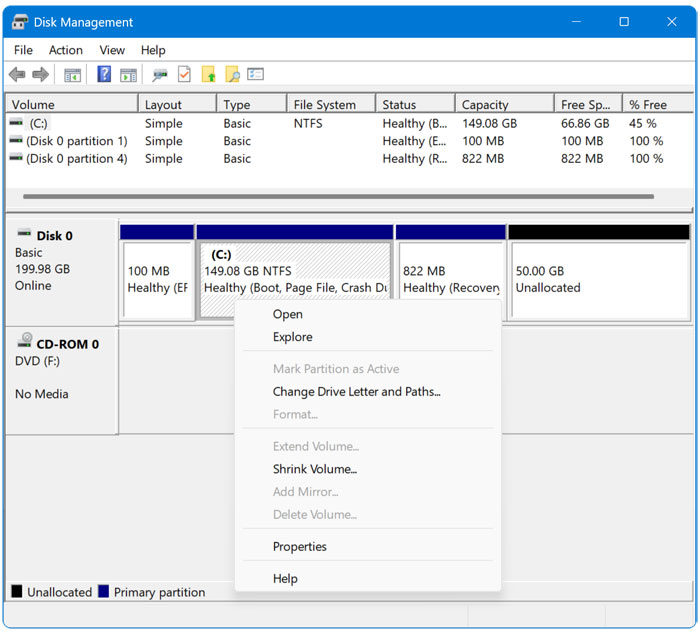
Task: Open the File menu
Action: click(23, 50)
